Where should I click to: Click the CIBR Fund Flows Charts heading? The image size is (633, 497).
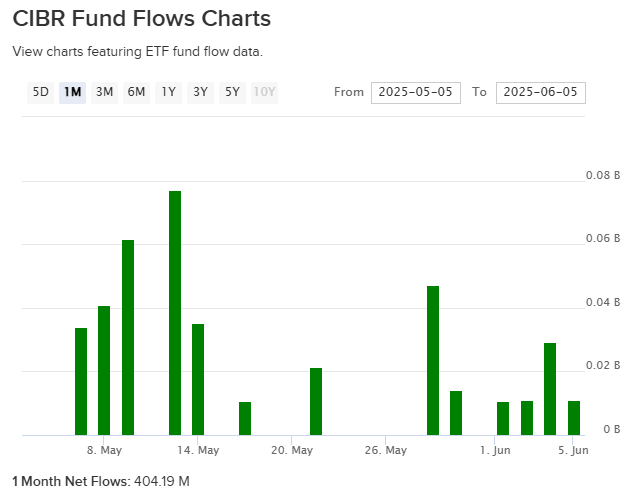pos(142,19)
